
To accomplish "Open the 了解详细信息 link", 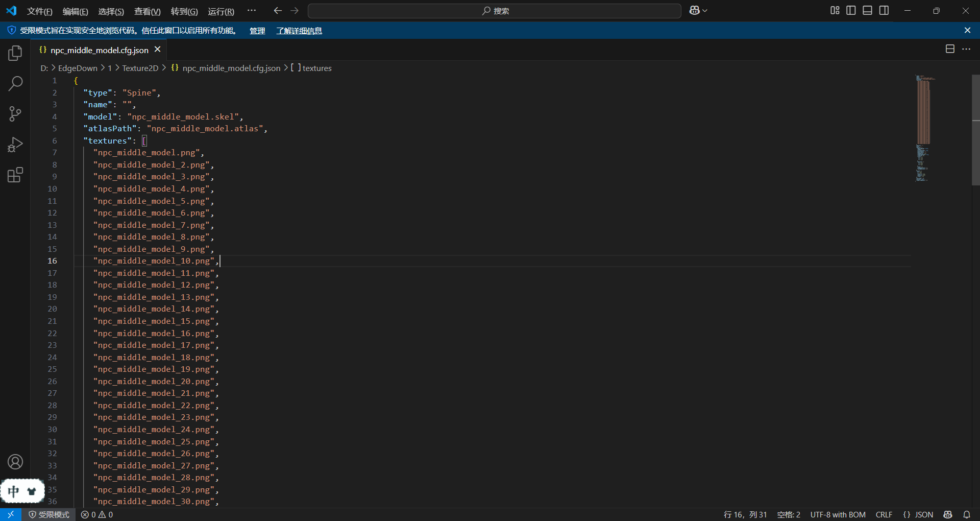I will point(299,31).
